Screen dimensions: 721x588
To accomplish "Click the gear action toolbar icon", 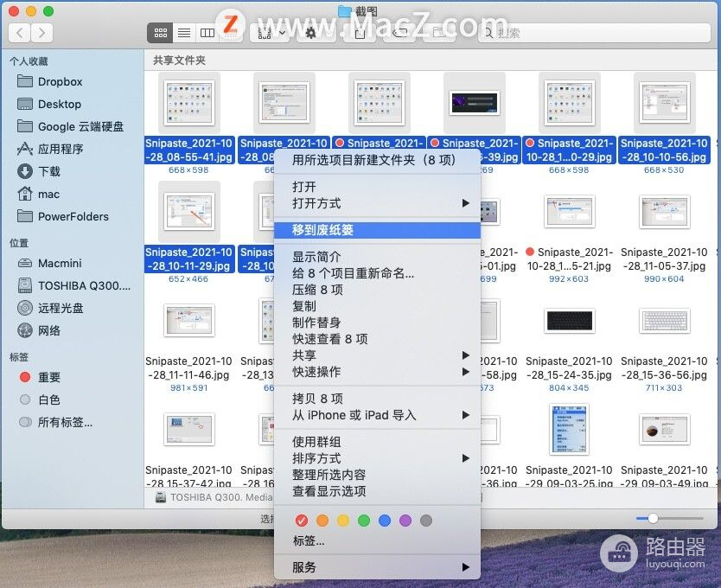I will click(x=310, y=33).
